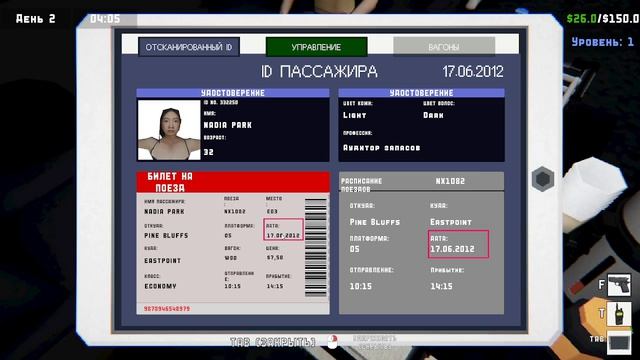Select the pistol item in hotbar
The width and height of the screenshot is (640, 360).
pyautogui.click(x=619, y=284)
